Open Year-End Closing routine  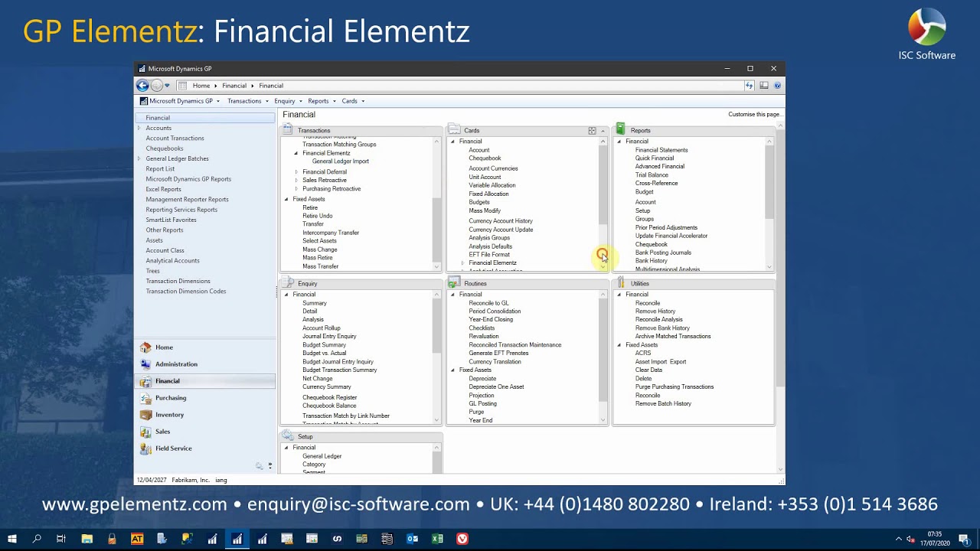point(491,320)
